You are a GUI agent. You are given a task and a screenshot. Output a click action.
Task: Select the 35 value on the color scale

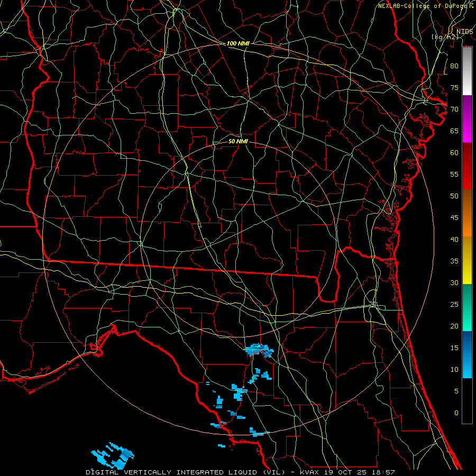(x=454, y=261)
